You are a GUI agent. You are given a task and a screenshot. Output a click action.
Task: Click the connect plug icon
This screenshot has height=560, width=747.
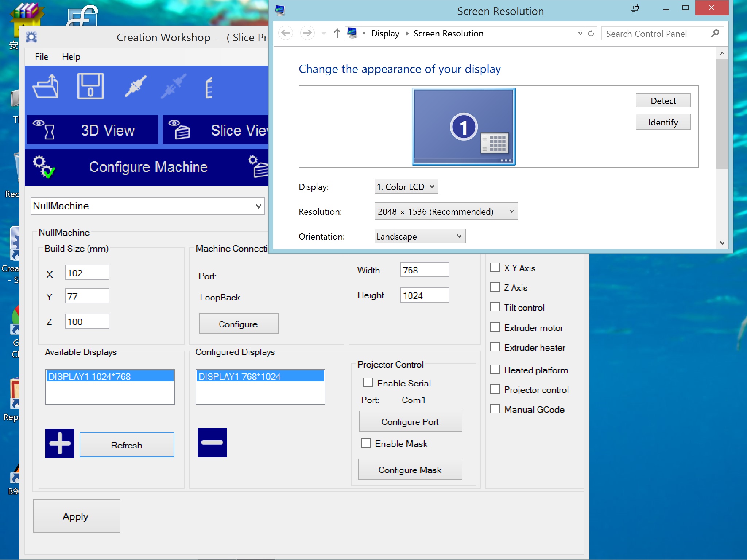click(135, 86)
